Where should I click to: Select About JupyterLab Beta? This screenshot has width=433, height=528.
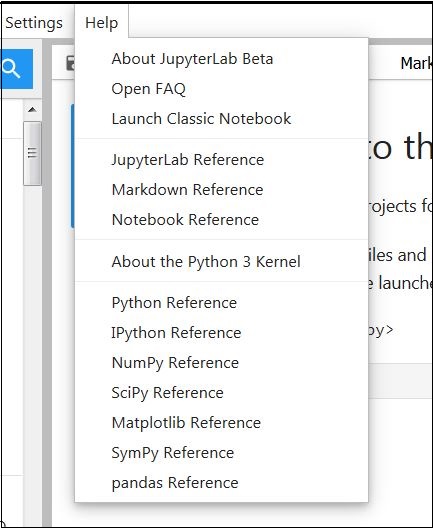(x=221, y=59)
